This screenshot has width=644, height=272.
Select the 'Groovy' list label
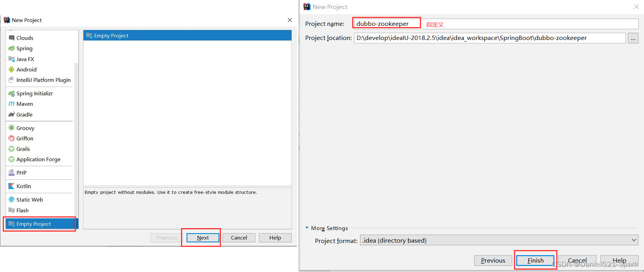[x=25, y=128]
